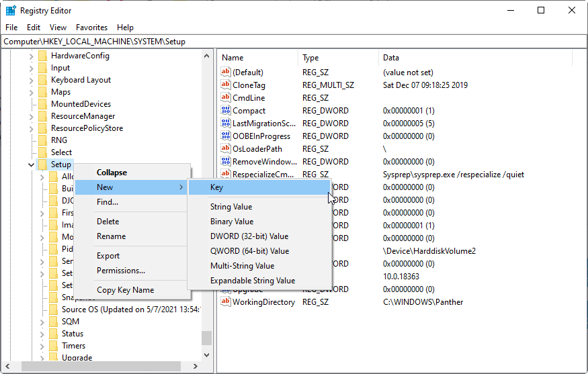The width and height of the screenshot is (588, 374).
Task: Click the string icon next to WorkingDirectory
Action: click(226, 301)
